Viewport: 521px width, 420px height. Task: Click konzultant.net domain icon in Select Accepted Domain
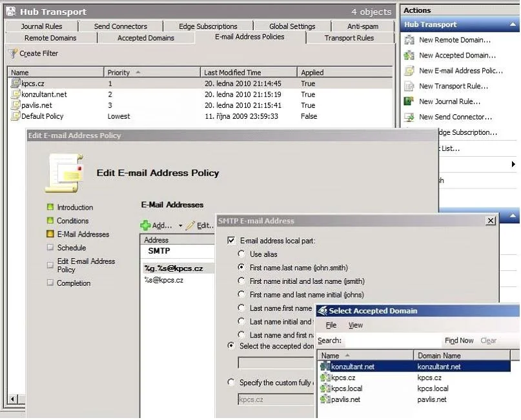325,366
